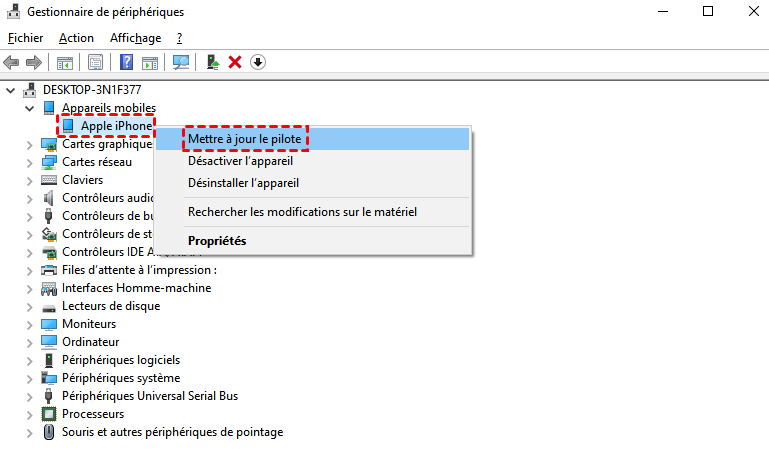
Task: Click the red X uninstall device icon
Action: (235, 62)
